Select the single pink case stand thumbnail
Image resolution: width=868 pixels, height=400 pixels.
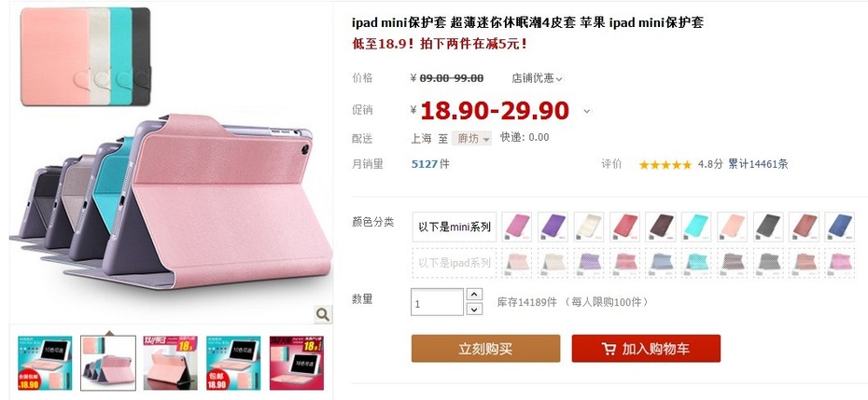[x=171, y=363]
